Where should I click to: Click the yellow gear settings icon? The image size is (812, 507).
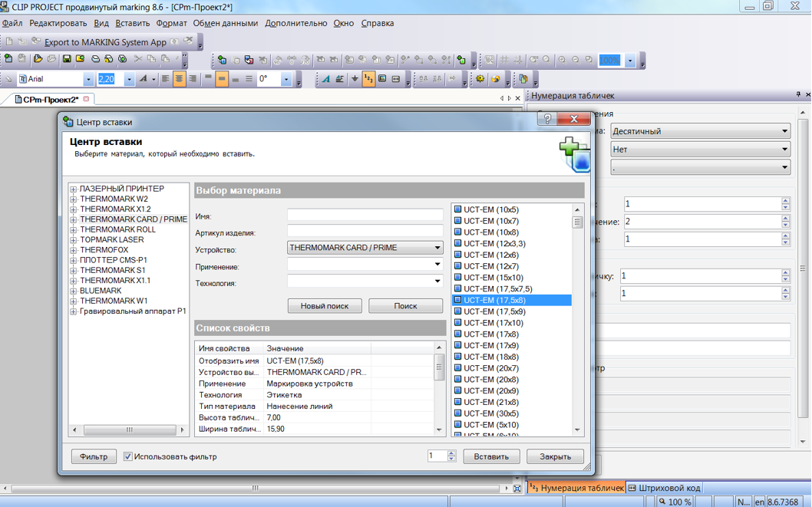point(480,79)
